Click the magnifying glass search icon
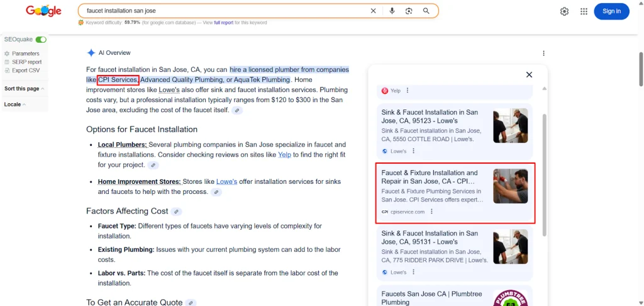The width and height of the screenshot is (644, 306). tap(426, 11)
